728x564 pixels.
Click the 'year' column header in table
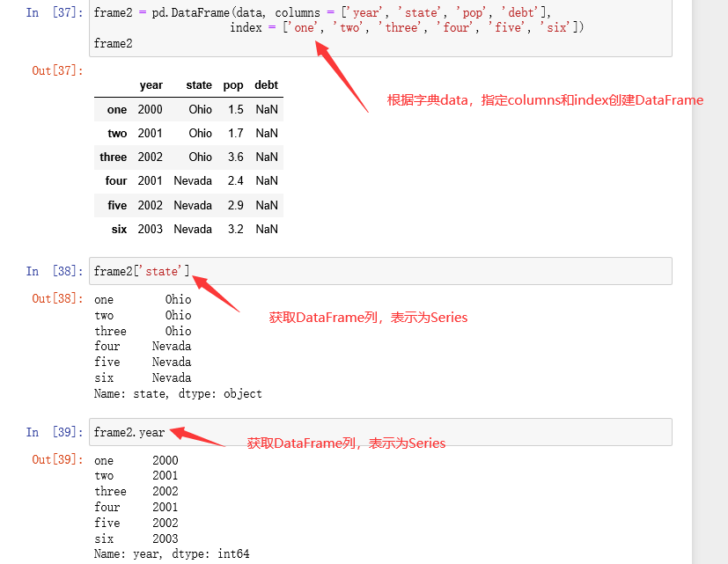[151, 85]
